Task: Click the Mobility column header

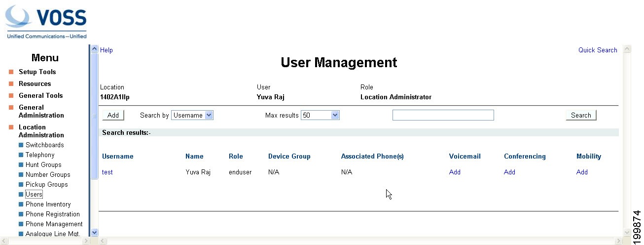Action: tap(589, 157)
